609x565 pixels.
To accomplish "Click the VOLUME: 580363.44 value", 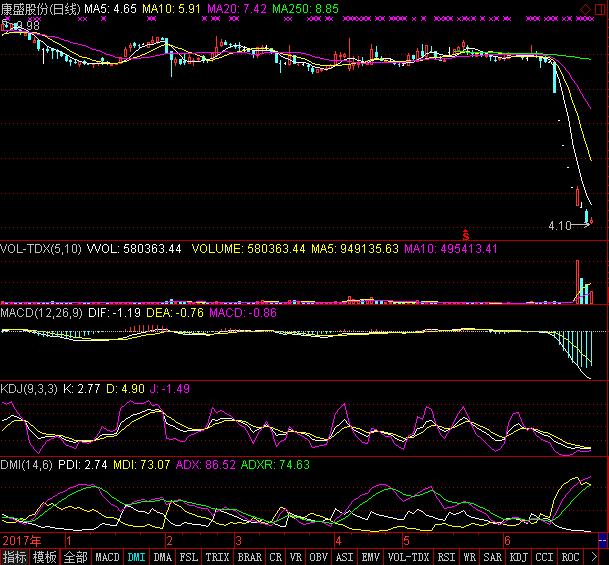I will coord(249,249).
